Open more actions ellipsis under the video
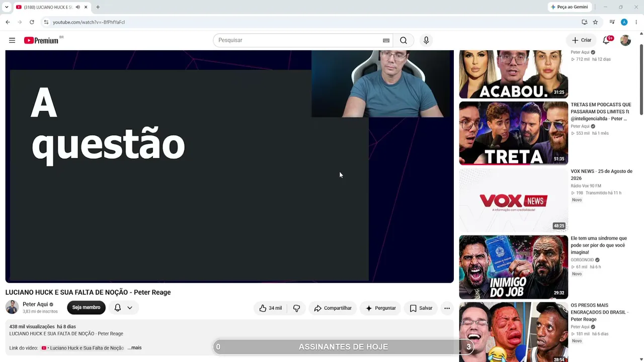 [447, 308]
